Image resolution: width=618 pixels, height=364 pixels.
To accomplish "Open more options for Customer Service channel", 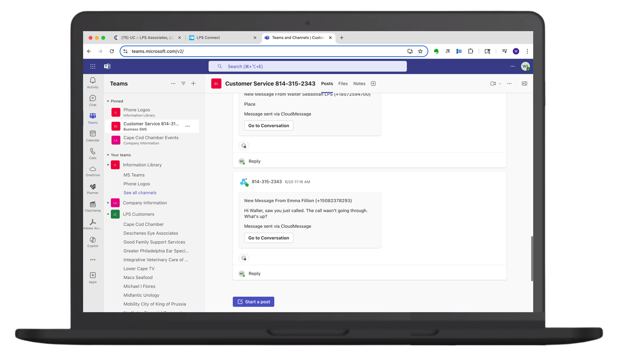I will [188, 126].
